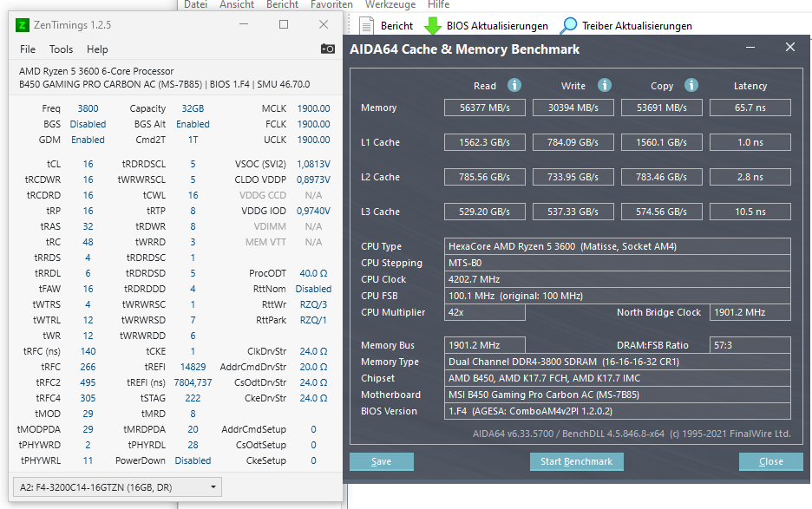Click the L3 Cache Latency 10.5 ns field

[x=750, y=212]
